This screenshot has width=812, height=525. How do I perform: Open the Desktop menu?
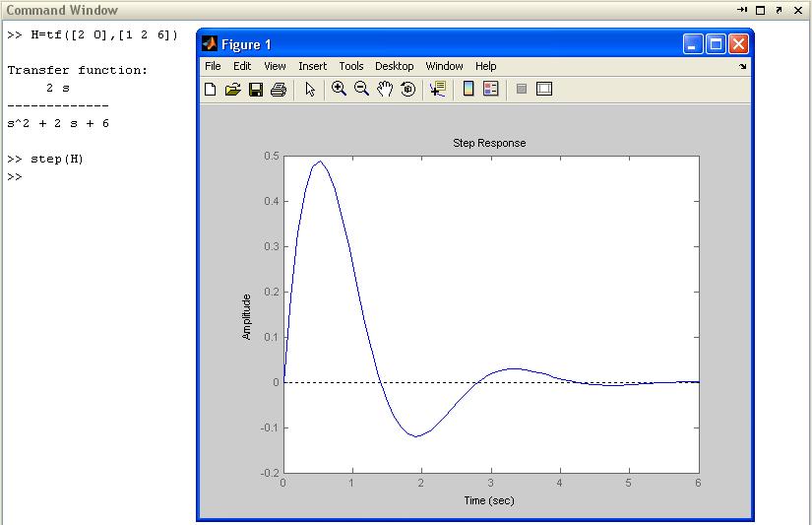click(x=394, y=66)
